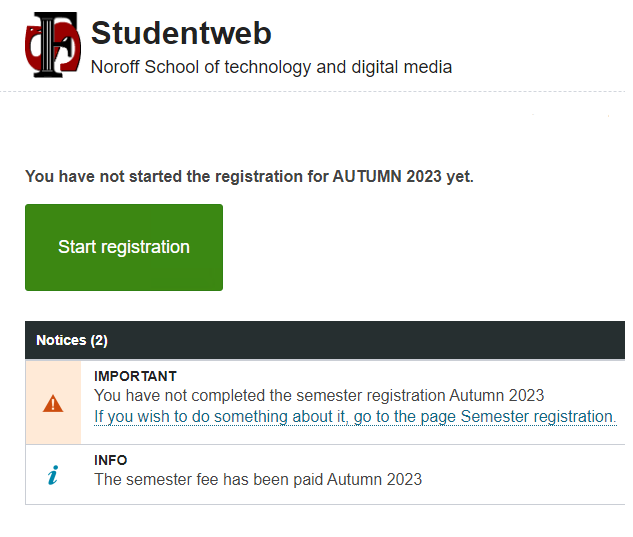Screen dimensions: 633x537
Task: Select the INFO notice heading
Action: [111, 460]
